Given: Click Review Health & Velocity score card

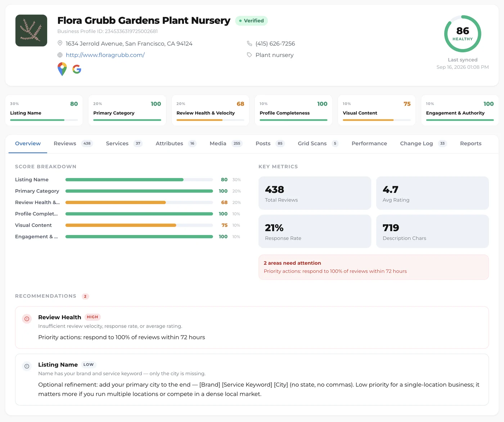Looking at the screenshot, I should [210, 110].
